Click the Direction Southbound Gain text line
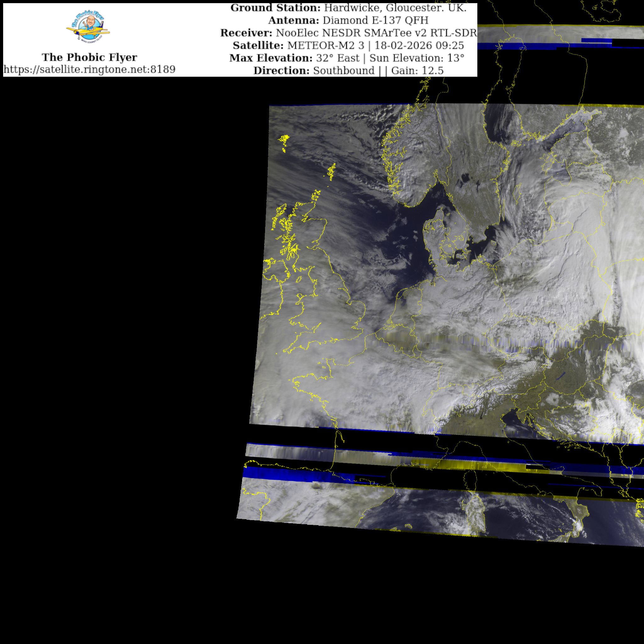The width and height of the screenshot is (644, 644). (x=348, y=71)
